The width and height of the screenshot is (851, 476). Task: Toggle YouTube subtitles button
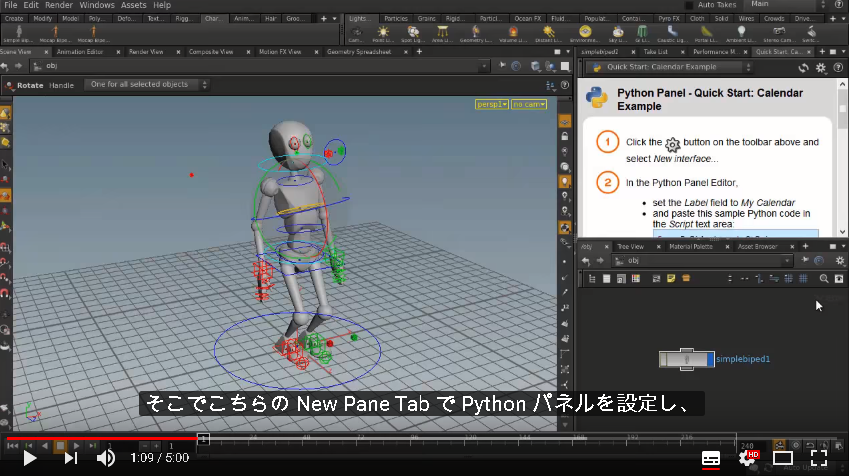[x=710, y=459]
